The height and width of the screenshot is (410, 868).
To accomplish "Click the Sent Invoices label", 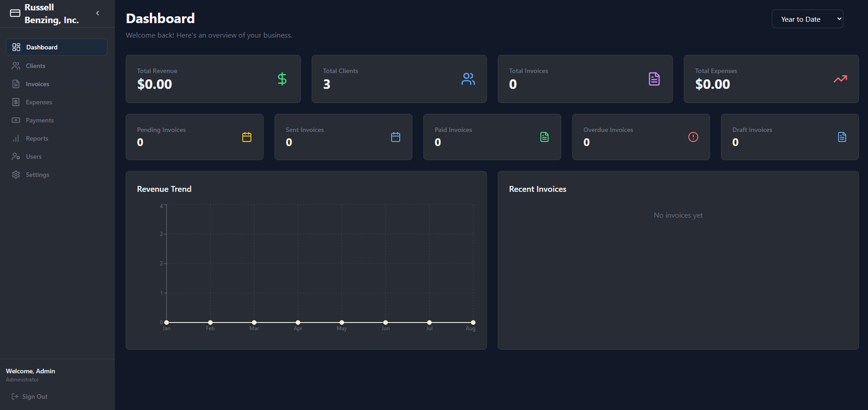I will point(305,130).
